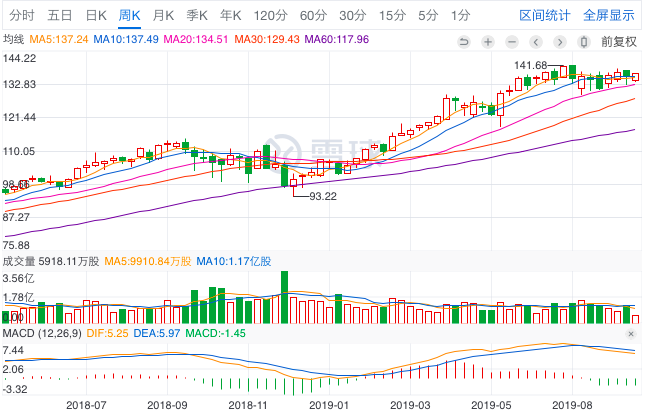
Task: Switch to the 月K tab
Action: click(x=163, y=16)
